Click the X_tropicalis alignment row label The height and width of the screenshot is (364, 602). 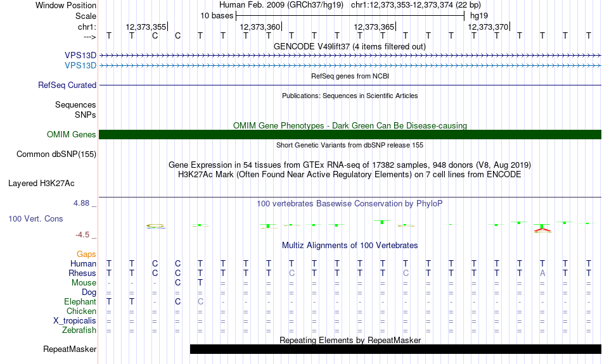pyautogui.click(x=75, y=321)
